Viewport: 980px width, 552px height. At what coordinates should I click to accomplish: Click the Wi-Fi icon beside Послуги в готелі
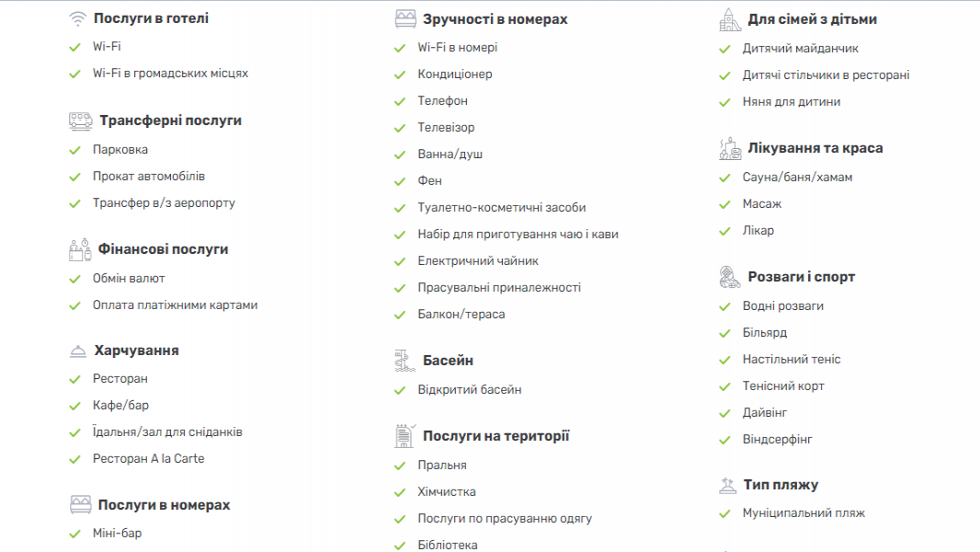pos(77,18)
